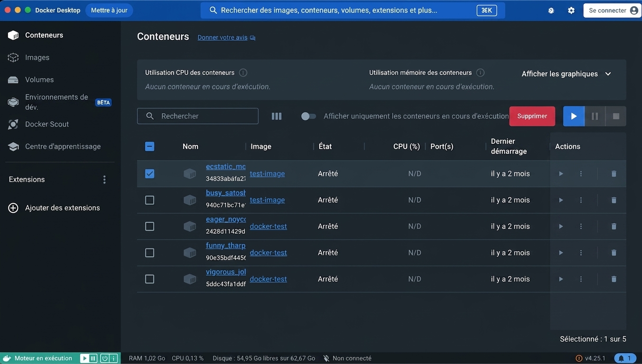Click the plus icon for Ajouter des extensions

13,208
